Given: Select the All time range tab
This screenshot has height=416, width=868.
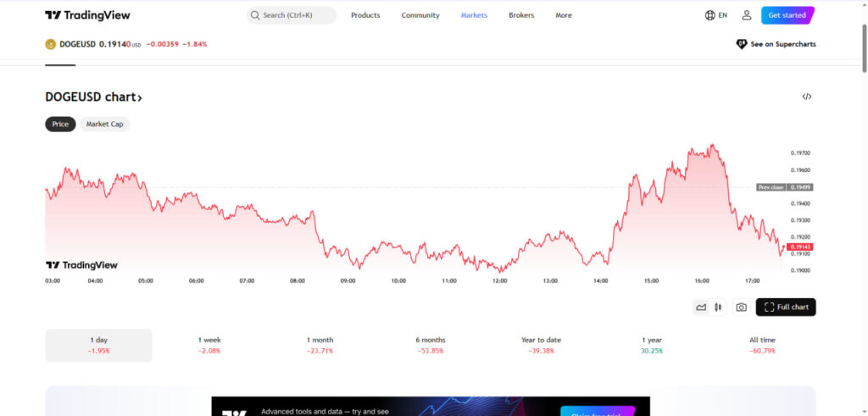Looking at the screenshot, I should [x=762, y=345].
